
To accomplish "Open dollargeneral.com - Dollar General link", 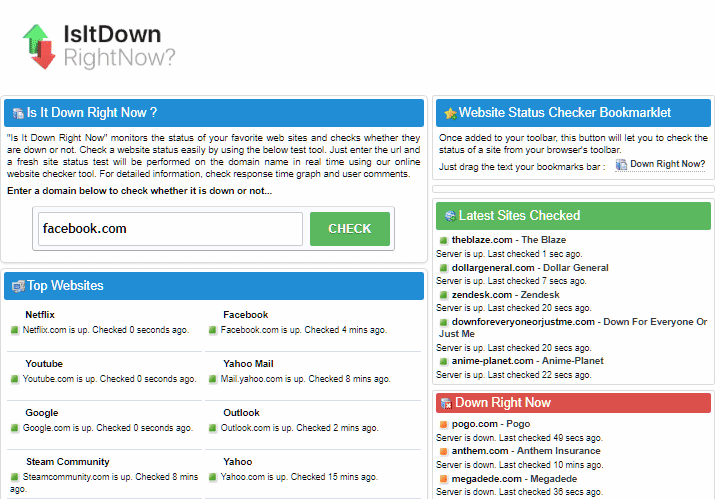I will [x=530, y=268].
